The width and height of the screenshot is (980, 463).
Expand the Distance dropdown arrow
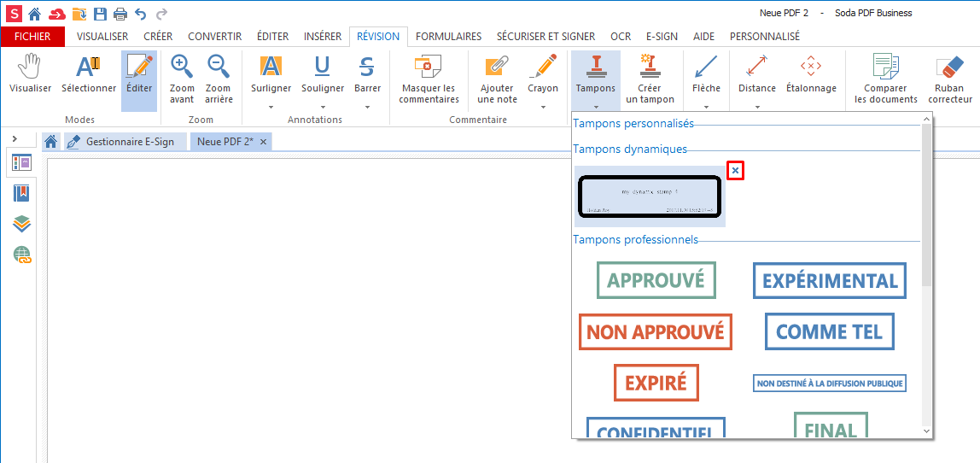[x=757, y=107]
